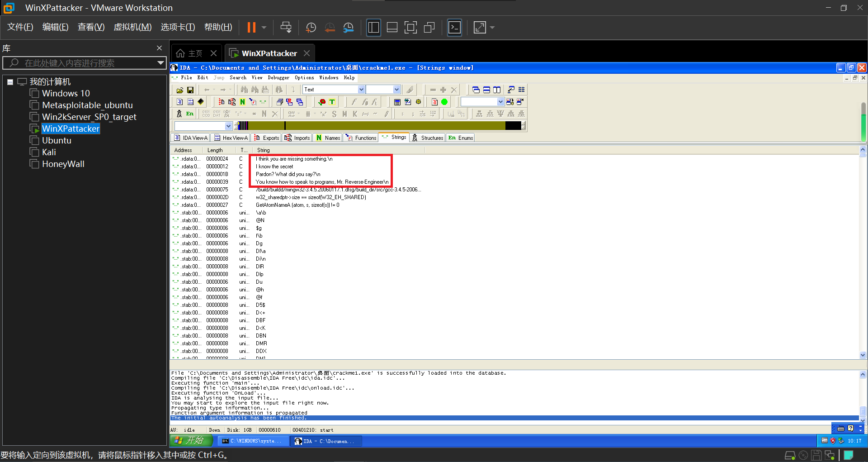868x462 pixels.
Task: Click VMware send Ctrl+Alt+Del icon
Action: (x=286, y=28)
